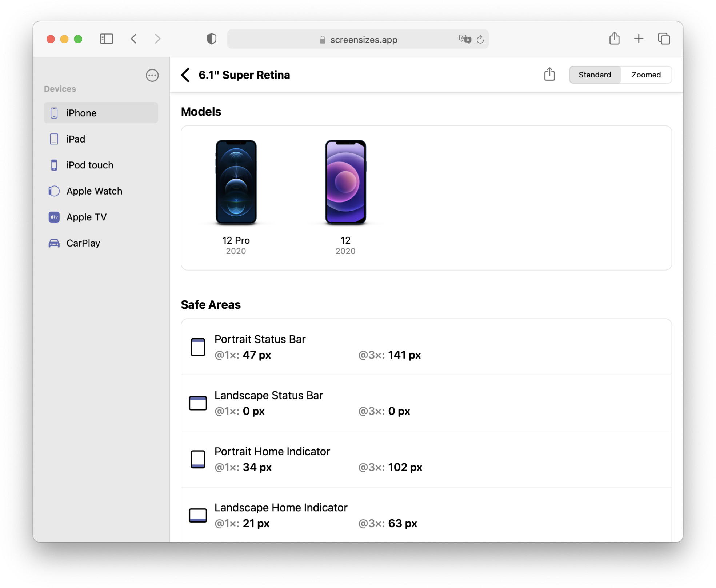Open iPod touch in Devices list
The width and height of the screenshot is (716, 588).
coord(101,165)
